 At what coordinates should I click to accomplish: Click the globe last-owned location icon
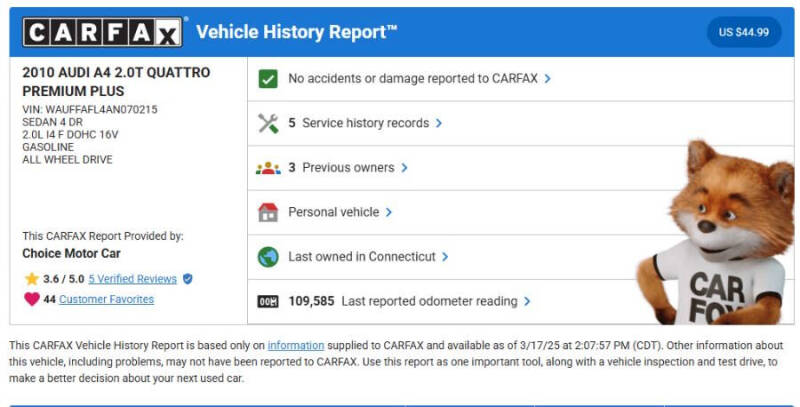click(x=268, y=256)
